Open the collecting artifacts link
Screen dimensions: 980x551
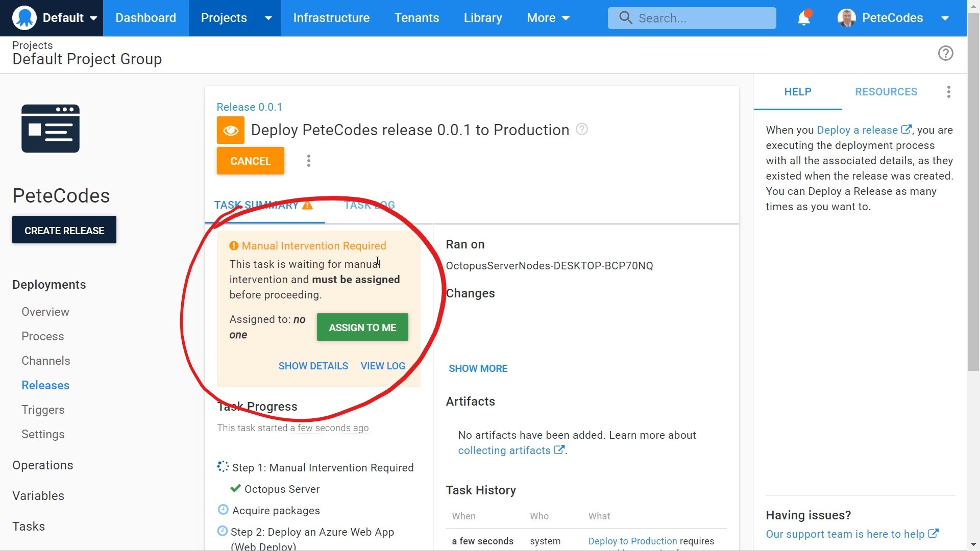[x=511, y=450]
